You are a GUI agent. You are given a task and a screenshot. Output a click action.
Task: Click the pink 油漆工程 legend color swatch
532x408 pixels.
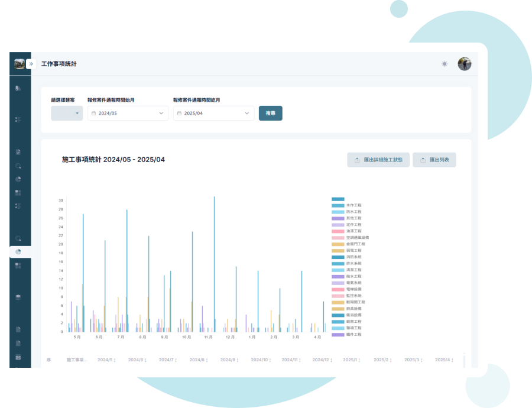pyautogui.click(x=338, y=231)
